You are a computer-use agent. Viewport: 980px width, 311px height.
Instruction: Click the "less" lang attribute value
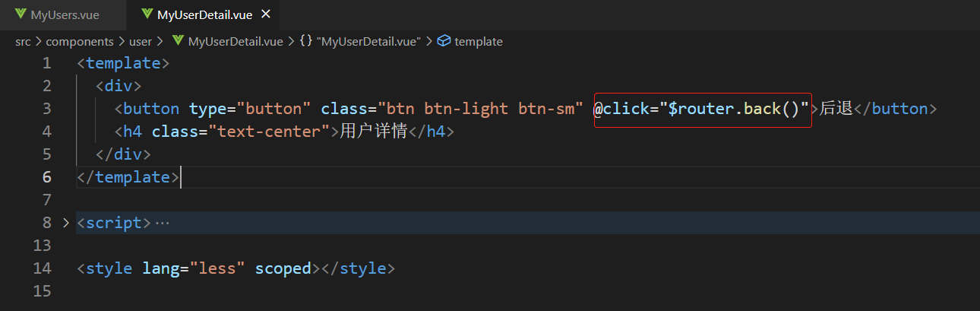217,268
